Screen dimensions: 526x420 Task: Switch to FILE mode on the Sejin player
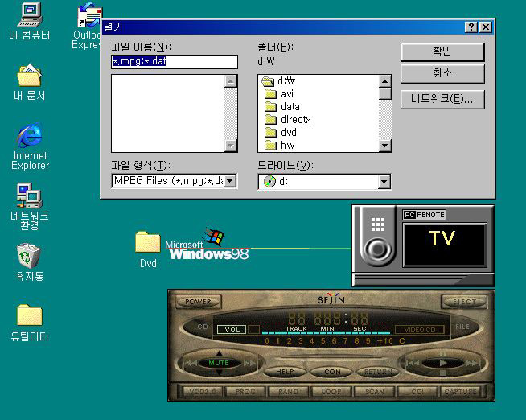tap(462, 327)
